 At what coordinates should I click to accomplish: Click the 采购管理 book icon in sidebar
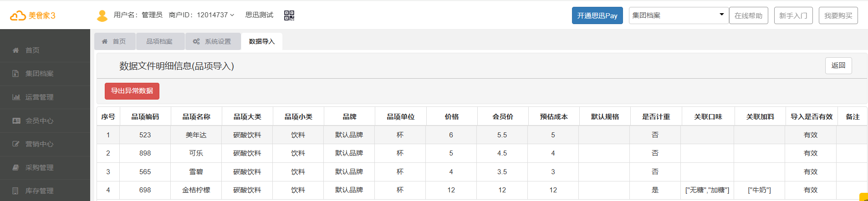point(16,168)
